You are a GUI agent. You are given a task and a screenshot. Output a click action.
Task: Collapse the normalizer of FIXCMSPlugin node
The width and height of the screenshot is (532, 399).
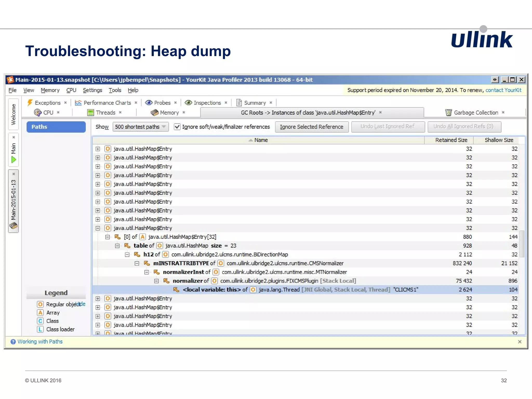156,281
